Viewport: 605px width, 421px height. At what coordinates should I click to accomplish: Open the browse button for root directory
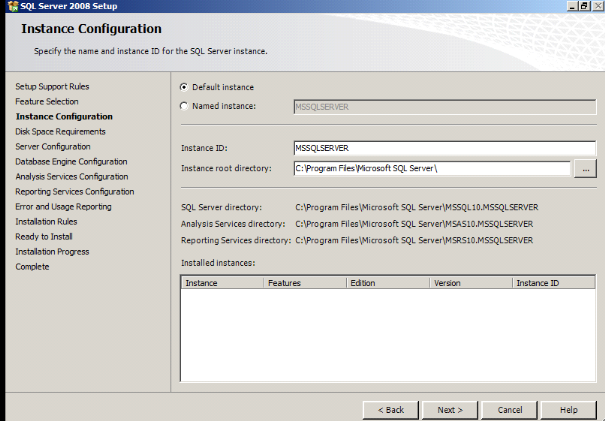coord(587,168)
